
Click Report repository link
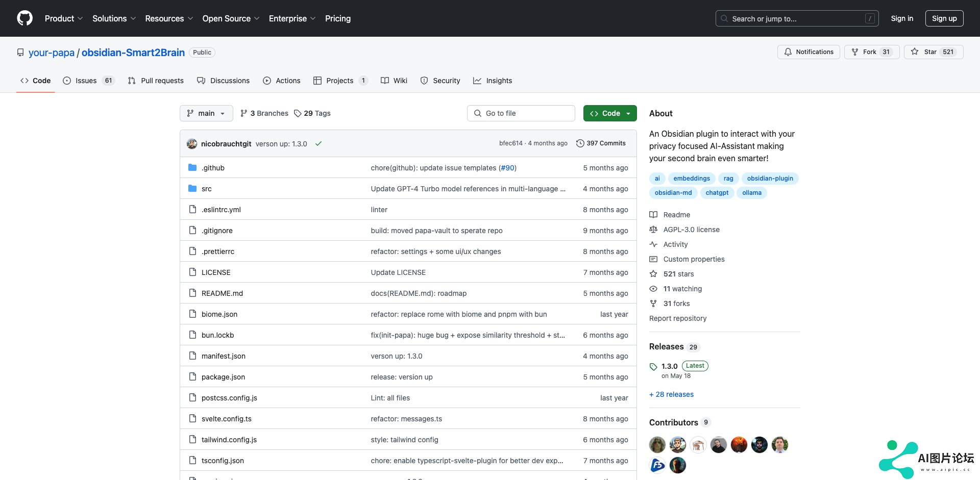678,318
